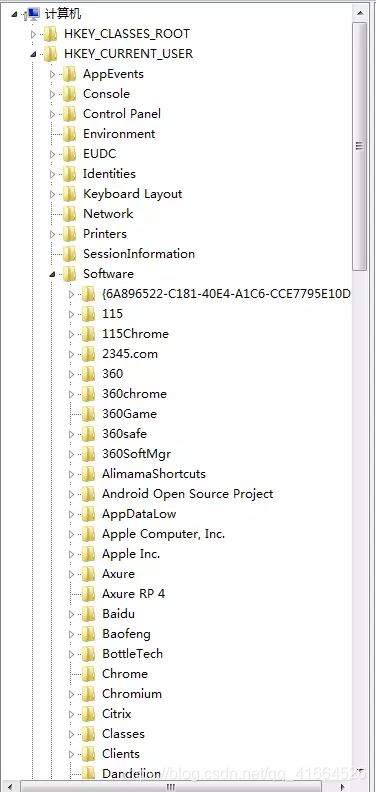The height and width of the screenshot is (792, 376).
Task: Click the 115Chrome folder icon
Action: 88,334
